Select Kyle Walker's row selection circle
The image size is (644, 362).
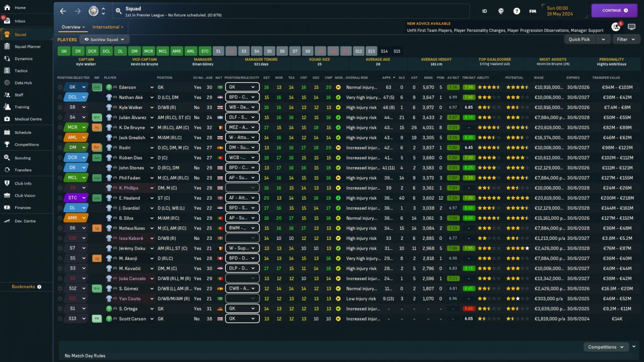(60, 108)
